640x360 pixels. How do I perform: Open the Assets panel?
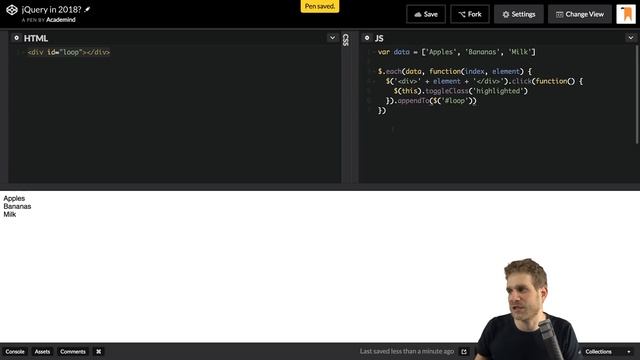tap(42, 351)
